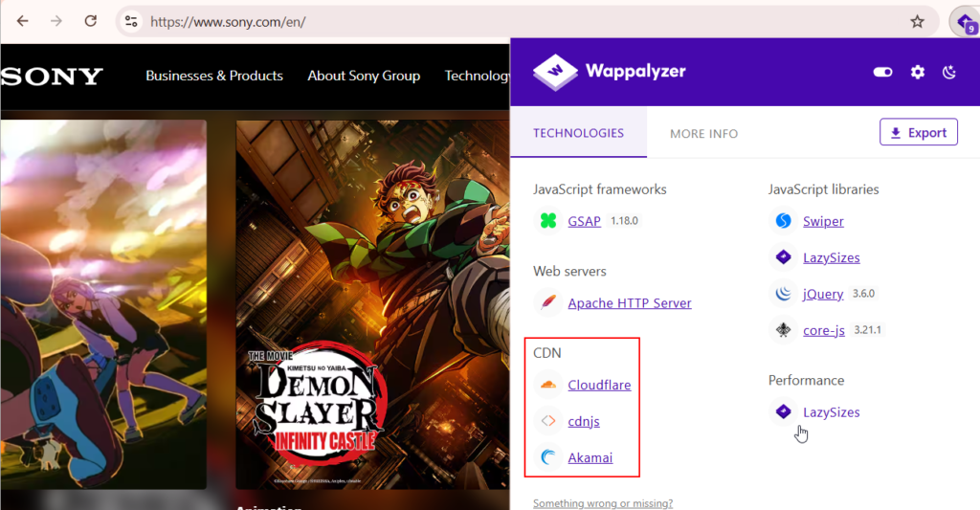Viewport: 980px width, 510px height.
Task: Open the cdnjs link
Action: pyautogui.click(x=583, y=421)
